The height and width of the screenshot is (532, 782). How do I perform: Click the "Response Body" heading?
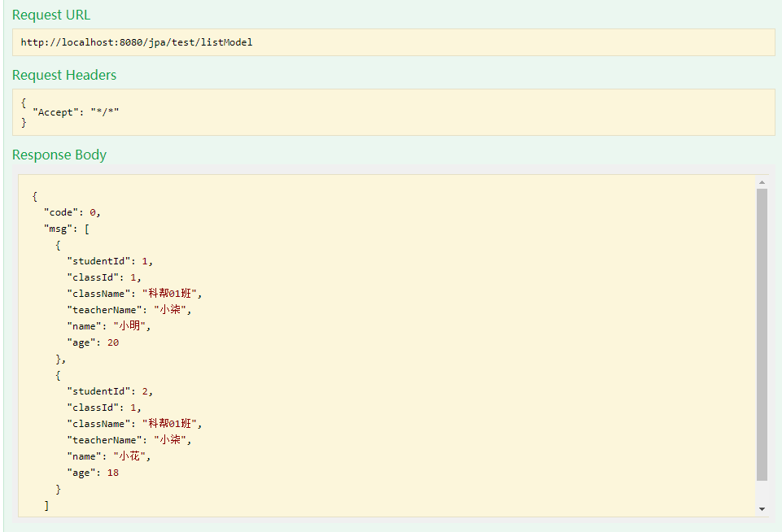[59, 155]
